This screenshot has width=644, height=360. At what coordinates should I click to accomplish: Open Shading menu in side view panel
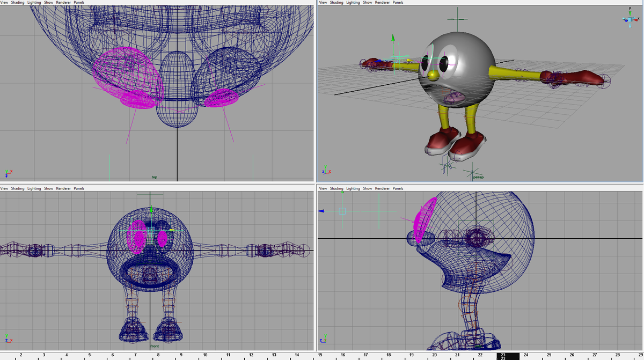point(336,188)
